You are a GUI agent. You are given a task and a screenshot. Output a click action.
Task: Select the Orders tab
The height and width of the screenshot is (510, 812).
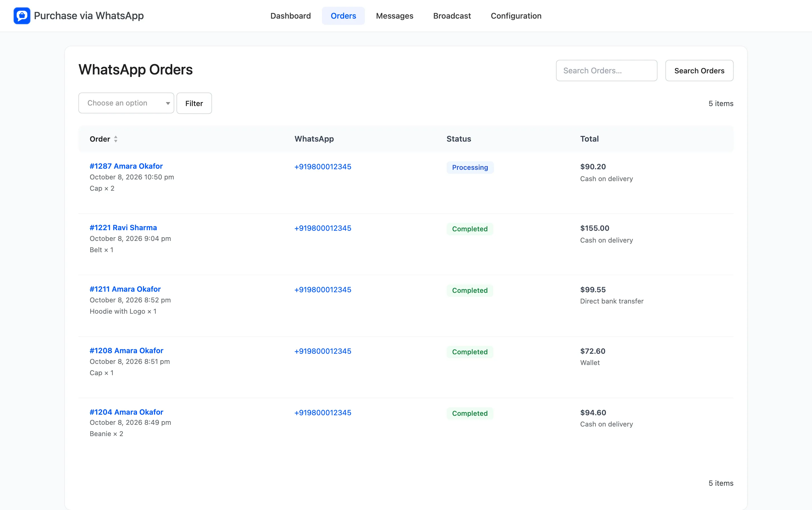coord(343,16)
